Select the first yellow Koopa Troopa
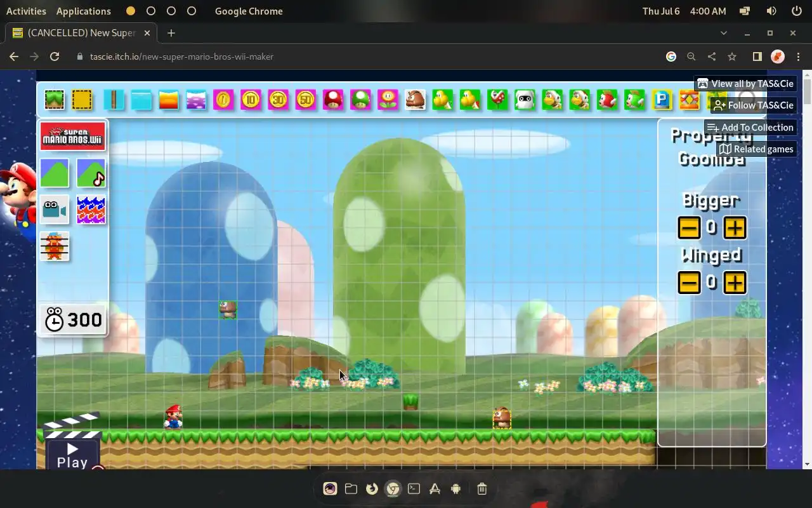The image size is (812, 508). [x=442, y=100]
